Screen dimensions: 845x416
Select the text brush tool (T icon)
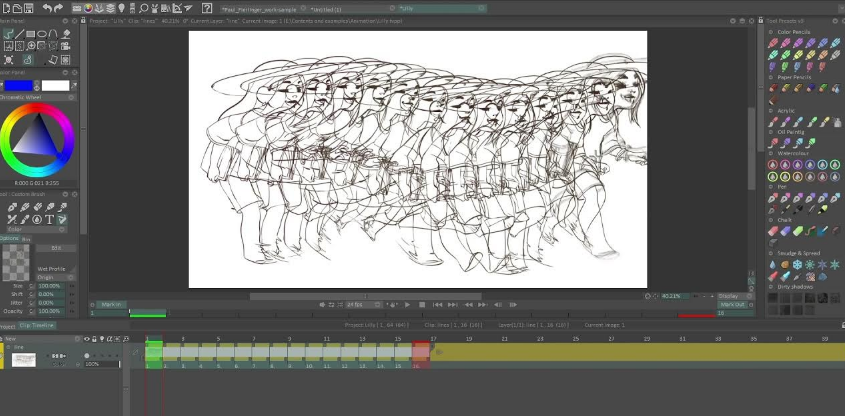coord(50,219)
